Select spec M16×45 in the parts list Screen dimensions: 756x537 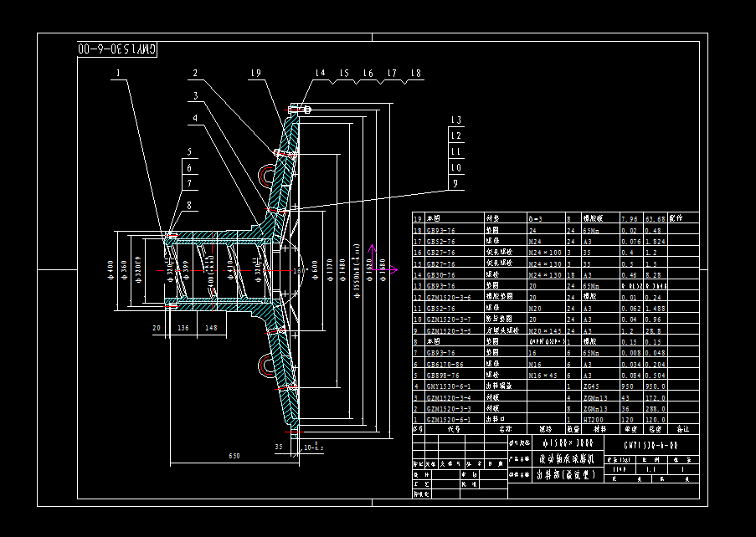(x=543, y=376)
